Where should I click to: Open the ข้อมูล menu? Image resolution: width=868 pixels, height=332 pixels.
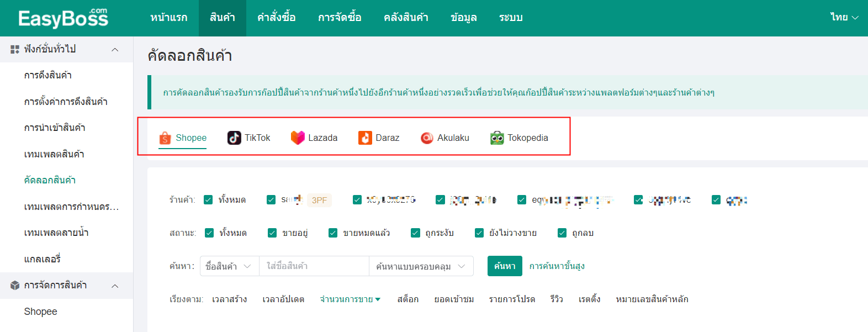tap(464, 18)
